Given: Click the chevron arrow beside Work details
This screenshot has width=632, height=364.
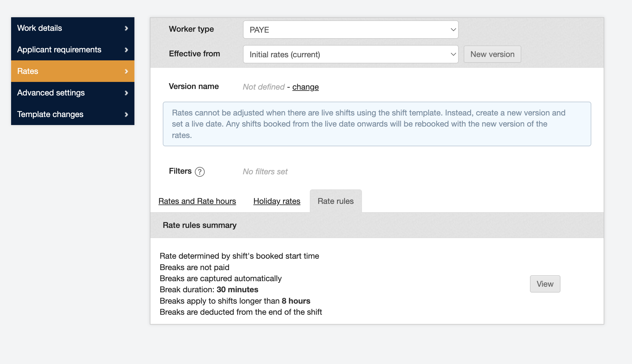Looking at the screenshot, I should [x=126, y=28].
